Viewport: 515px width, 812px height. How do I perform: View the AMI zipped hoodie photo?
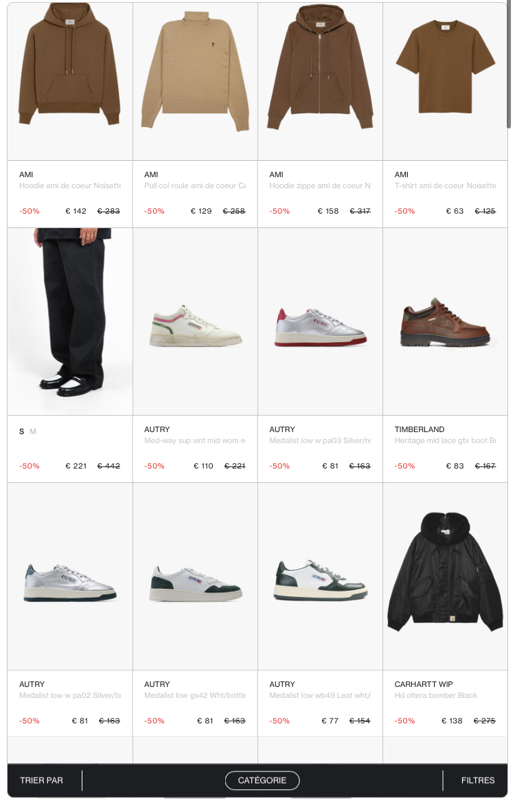click(321, 81)
